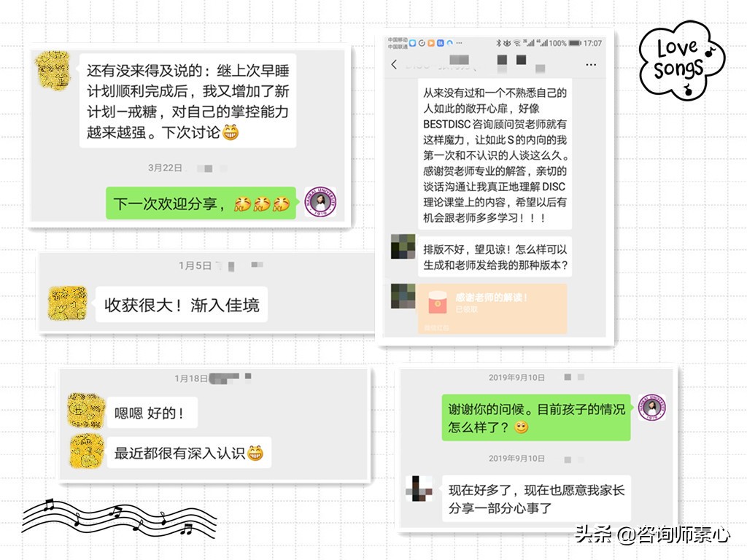Tap the Bluetooth icon in status bar
Image resolution: width=747 pixels, height=560 pixels.
[498, 44]
